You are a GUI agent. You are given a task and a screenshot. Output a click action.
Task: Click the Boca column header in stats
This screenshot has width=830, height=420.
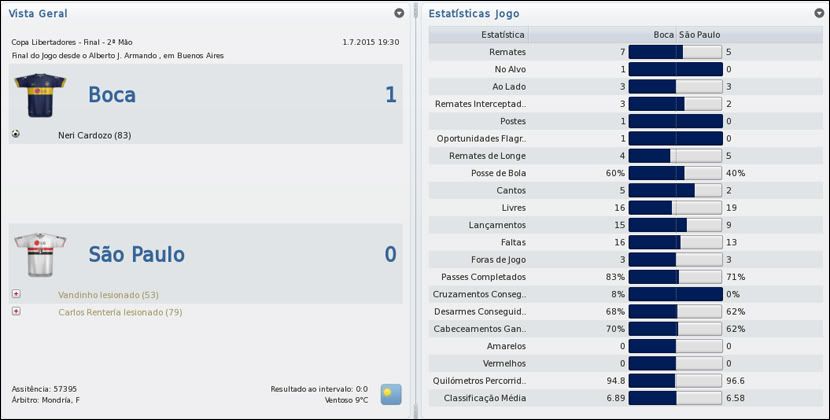click(663, 35)
